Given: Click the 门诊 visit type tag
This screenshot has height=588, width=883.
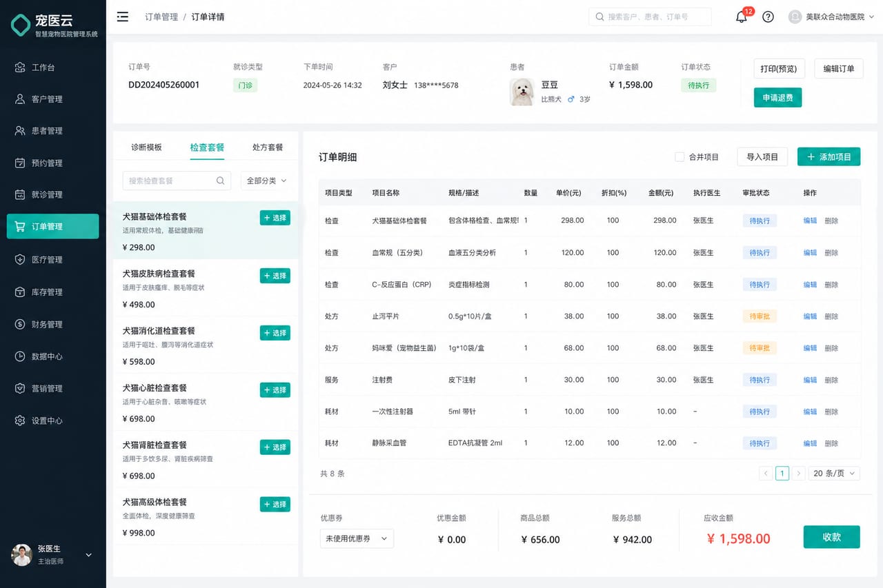Looking at the screenshot, I should tap(245, 85).
